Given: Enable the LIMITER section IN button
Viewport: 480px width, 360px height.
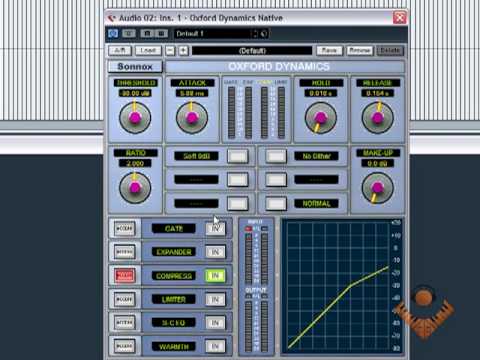Looking at the screenshot, I should click(215, 299).
